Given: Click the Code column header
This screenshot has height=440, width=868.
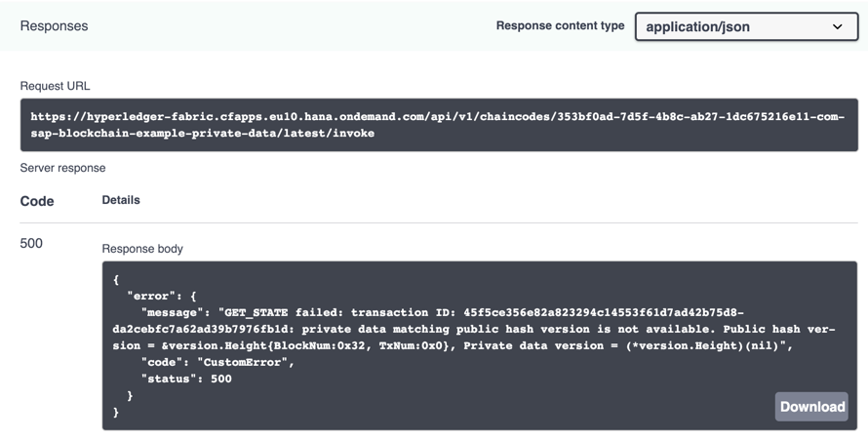Looking at the screenshot, I should click(x=37, y=201).
